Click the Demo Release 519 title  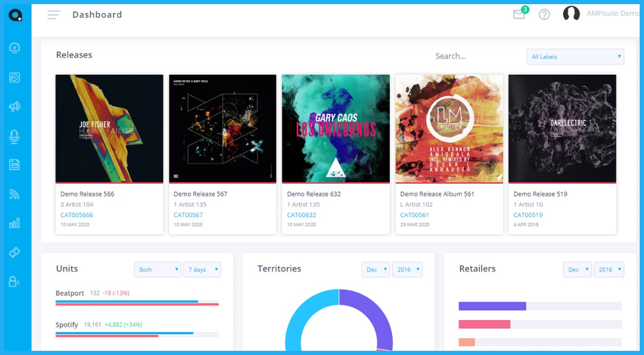pos(540,194)
